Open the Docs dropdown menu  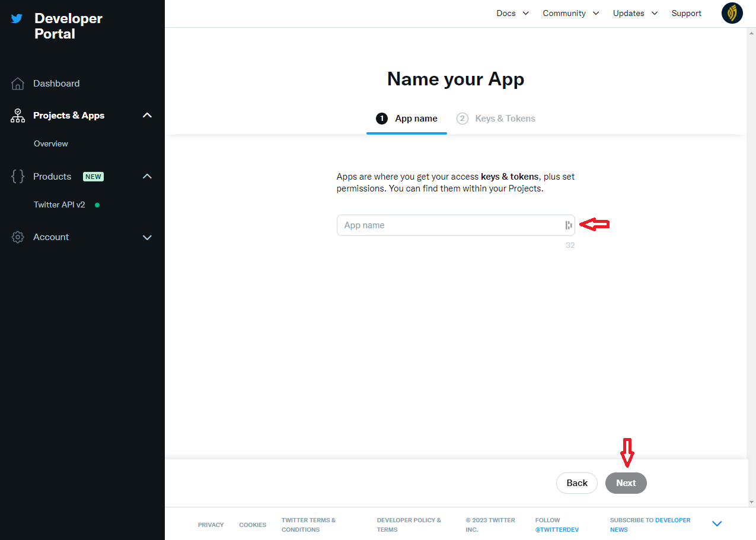(512, 13)
